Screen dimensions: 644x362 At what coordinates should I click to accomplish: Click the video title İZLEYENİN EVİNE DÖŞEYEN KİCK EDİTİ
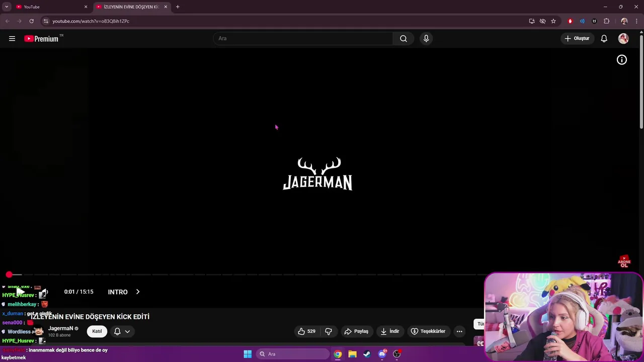(90, 317)
